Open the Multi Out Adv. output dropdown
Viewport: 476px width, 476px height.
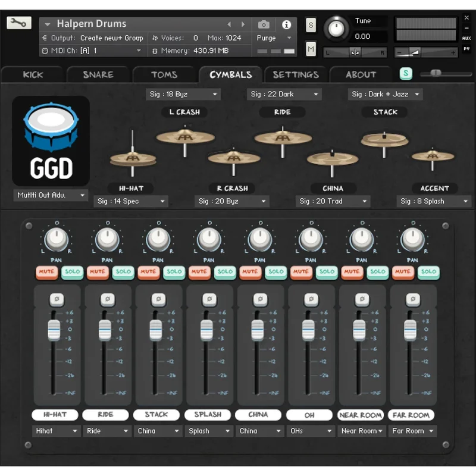click(51, 195)
